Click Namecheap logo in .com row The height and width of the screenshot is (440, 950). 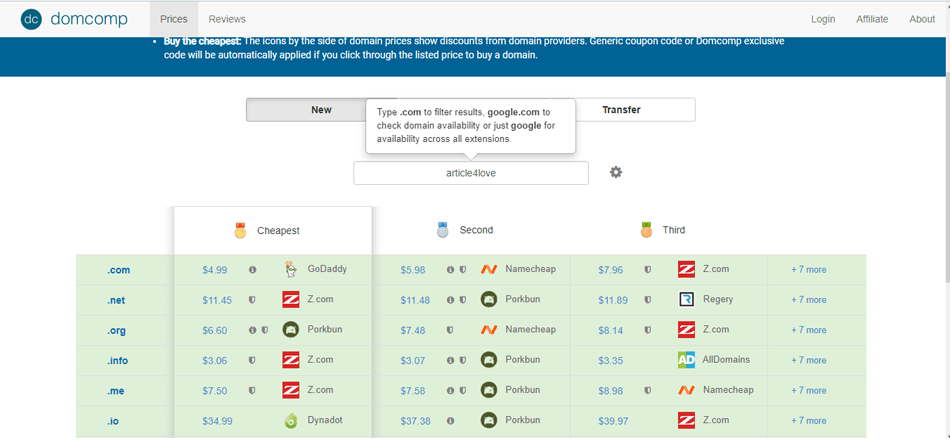(x=489, y=269)
